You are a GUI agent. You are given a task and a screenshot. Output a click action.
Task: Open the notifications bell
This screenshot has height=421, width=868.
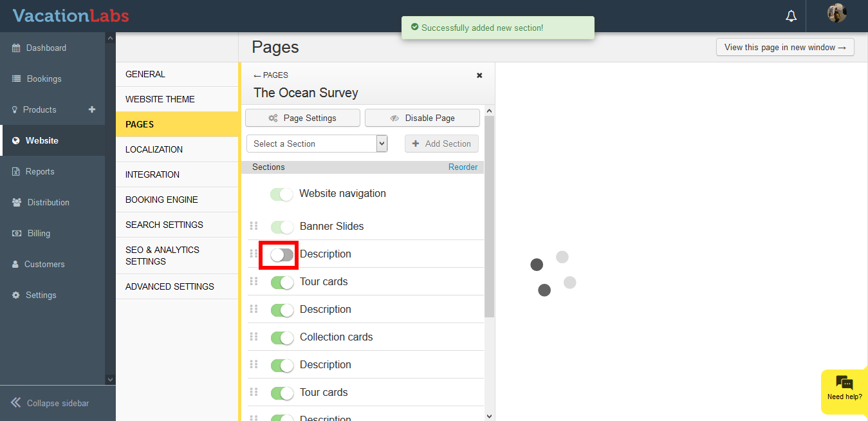tap(791, 16)
